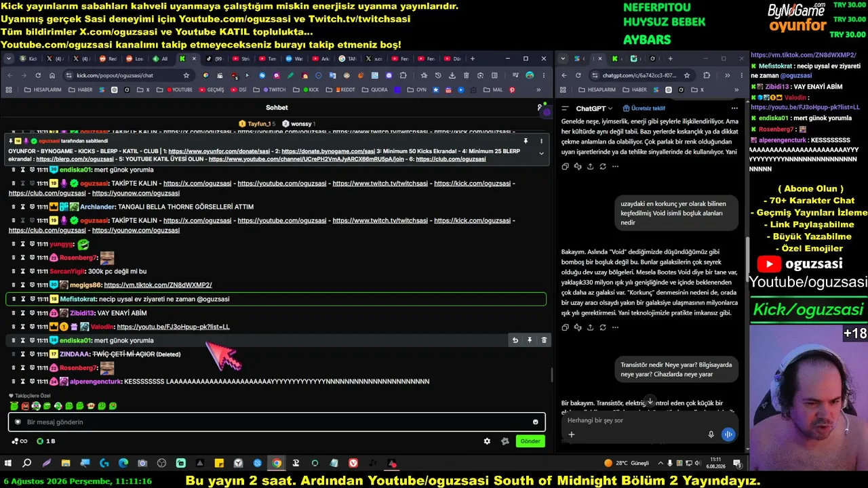
Task: Click username alperengencturk in chat
Action: pos(96,382)
